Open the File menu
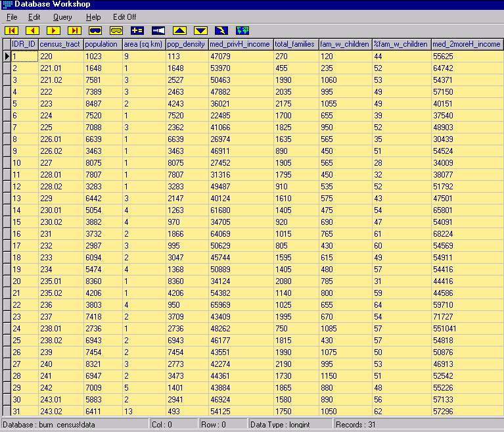Viewport: 504px width, 432px height. pos(12,16)
